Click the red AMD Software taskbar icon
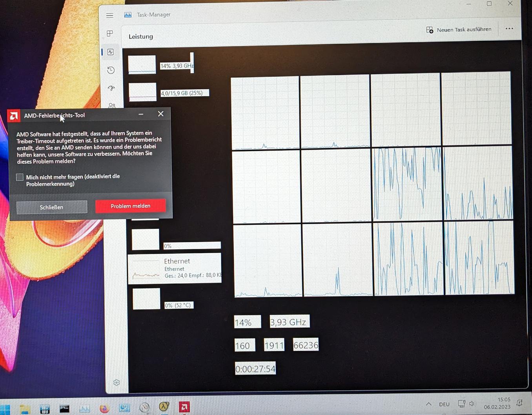Screen dimensions: 532x415 click(x=184, y=407)
